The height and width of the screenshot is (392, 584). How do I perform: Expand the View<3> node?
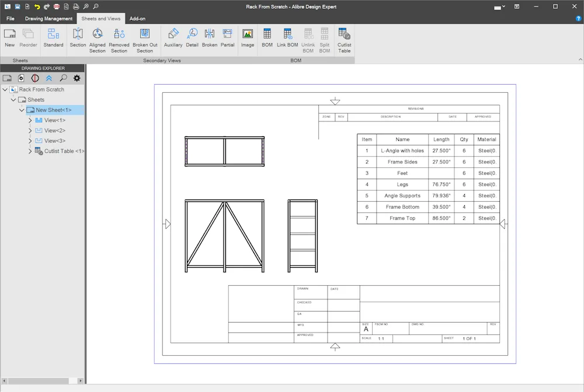coord(30,141)
